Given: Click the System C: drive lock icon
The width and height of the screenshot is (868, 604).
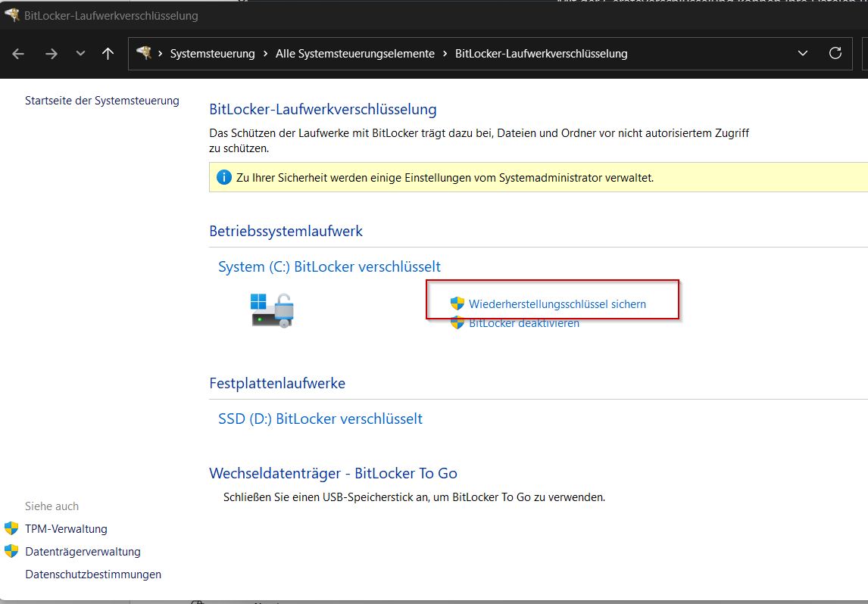Looking at the screenshot, I should (x=273, y=310).
